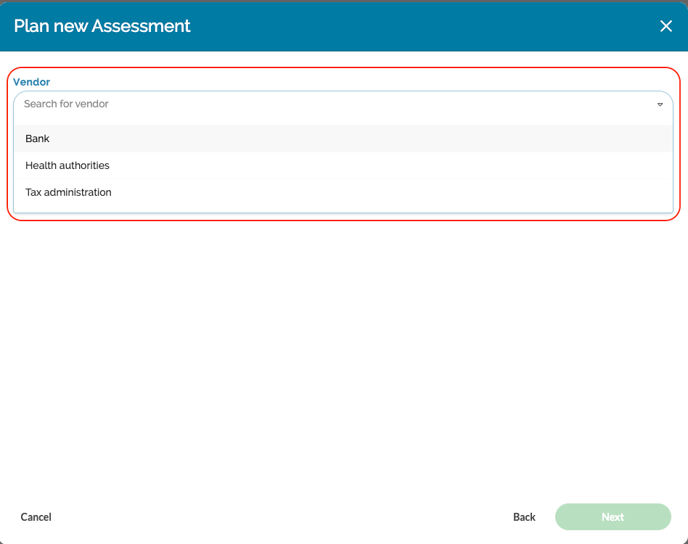Click the Plan new Assessment title

pyautogui.click(x=102, y=26)
